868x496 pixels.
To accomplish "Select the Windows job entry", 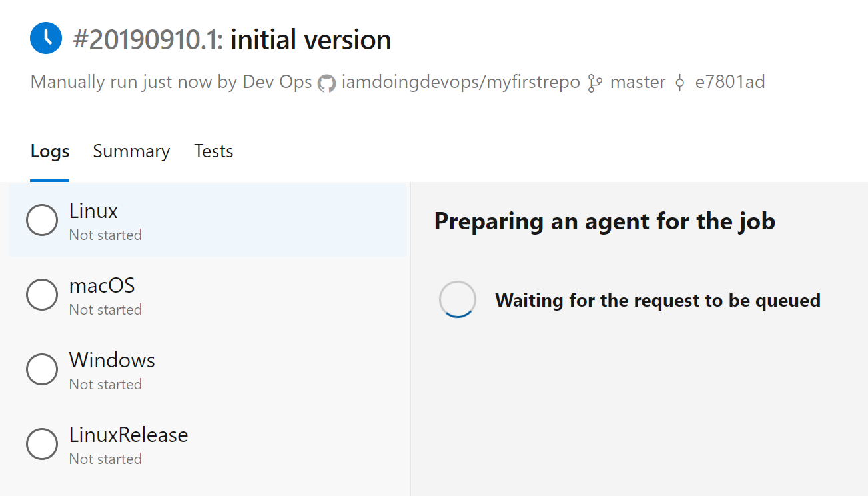I will pos(207,370).
